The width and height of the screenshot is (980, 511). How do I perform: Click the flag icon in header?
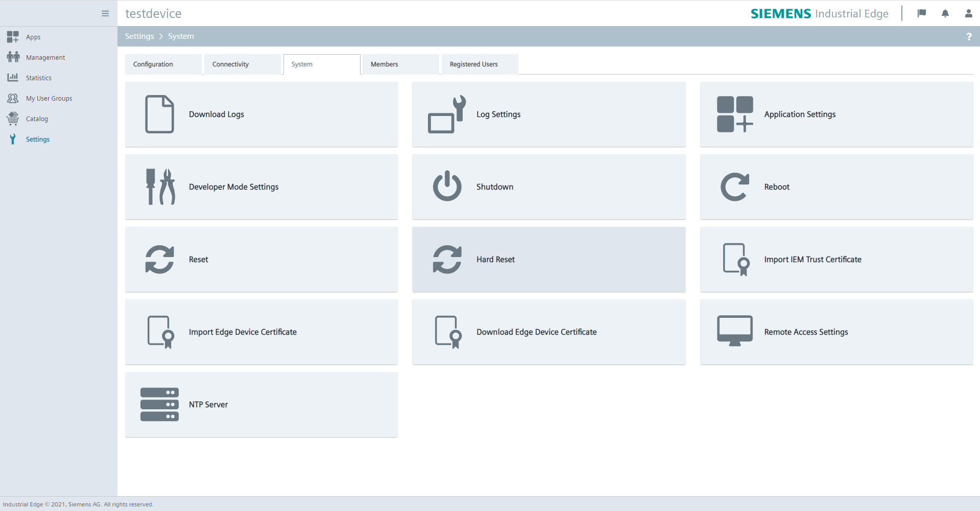pos(921,14)
